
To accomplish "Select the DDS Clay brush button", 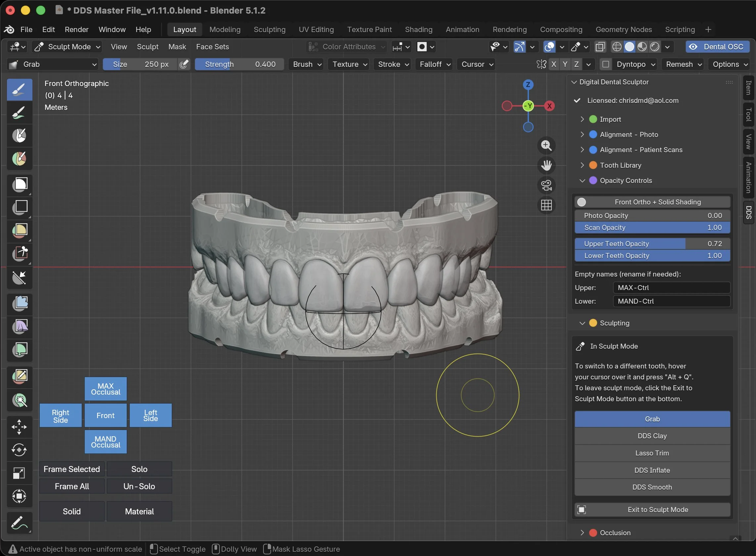I will click(652, 436).
